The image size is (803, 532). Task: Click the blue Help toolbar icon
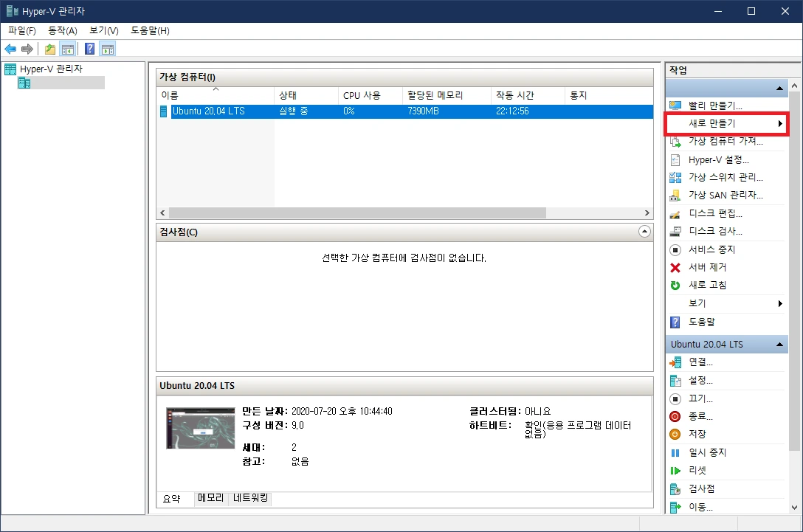point(89,49)
